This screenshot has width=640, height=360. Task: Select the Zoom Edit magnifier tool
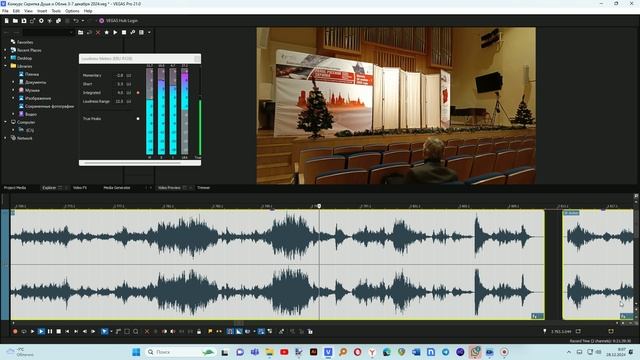136,331
